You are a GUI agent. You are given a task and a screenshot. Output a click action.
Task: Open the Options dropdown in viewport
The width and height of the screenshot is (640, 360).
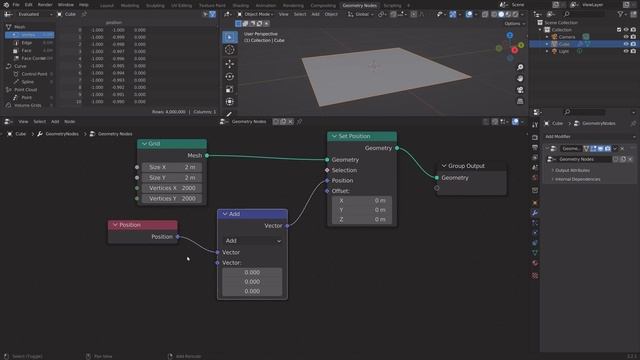pyautogui.click(x=514, y=24)
